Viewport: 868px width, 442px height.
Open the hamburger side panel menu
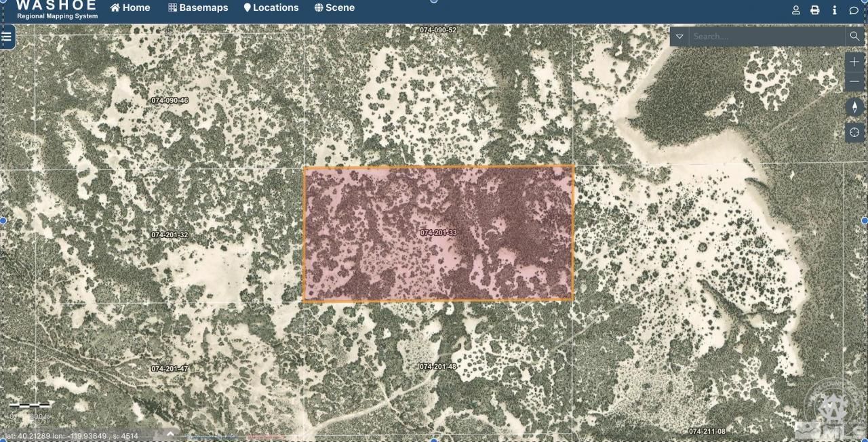(x=7, y=37)
